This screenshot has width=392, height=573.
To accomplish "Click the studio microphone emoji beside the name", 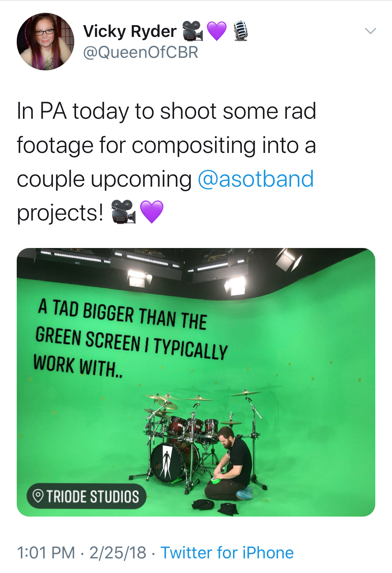I will pos(240,31).
